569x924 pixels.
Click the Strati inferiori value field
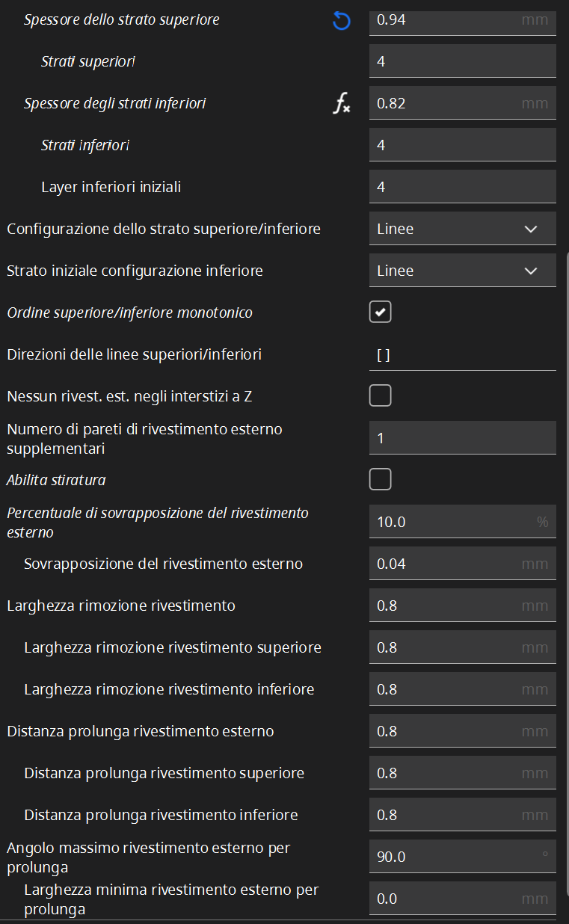coord(462,145)
